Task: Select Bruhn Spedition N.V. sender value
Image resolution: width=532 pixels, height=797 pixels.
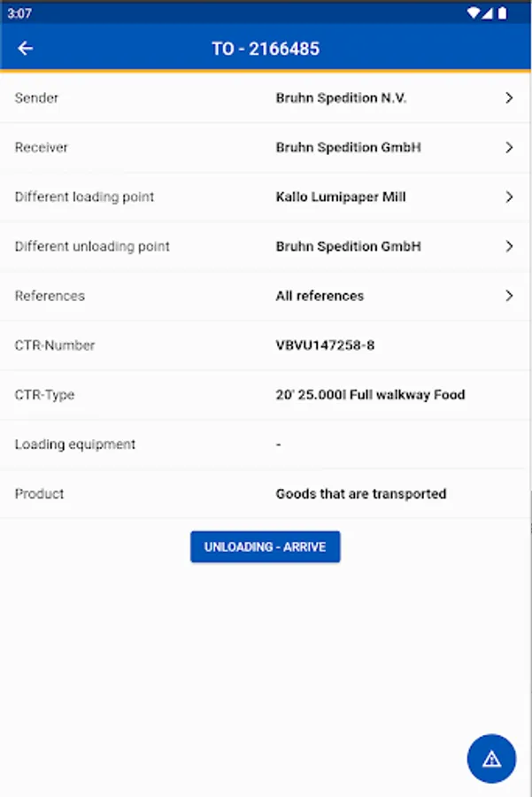Action: 341,98
